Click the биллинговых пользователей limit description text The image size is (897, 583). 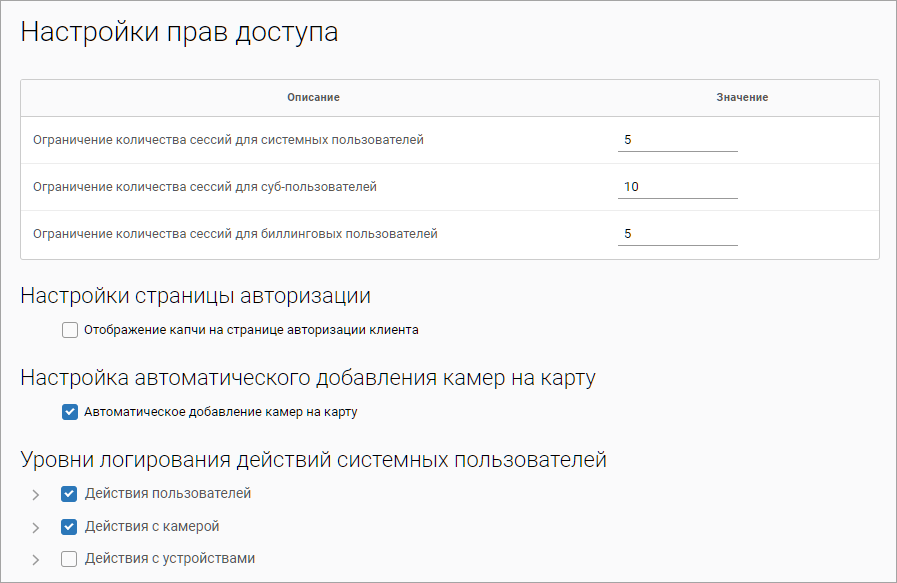coord(235,234)
